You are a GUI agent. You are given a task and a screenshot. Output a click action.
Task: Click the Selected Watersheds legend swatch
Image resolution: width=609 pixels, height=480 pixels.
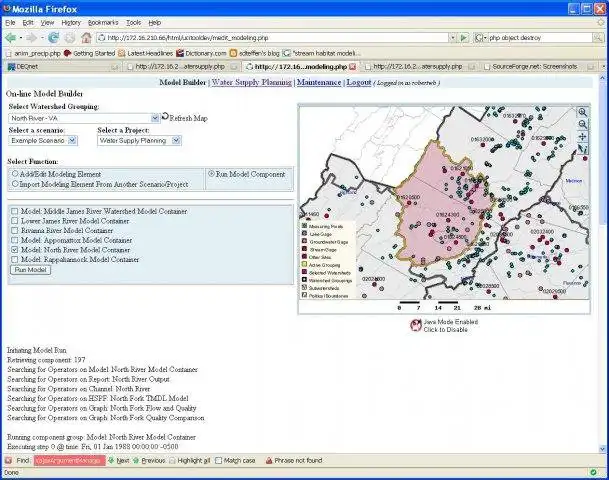point(304,272)
